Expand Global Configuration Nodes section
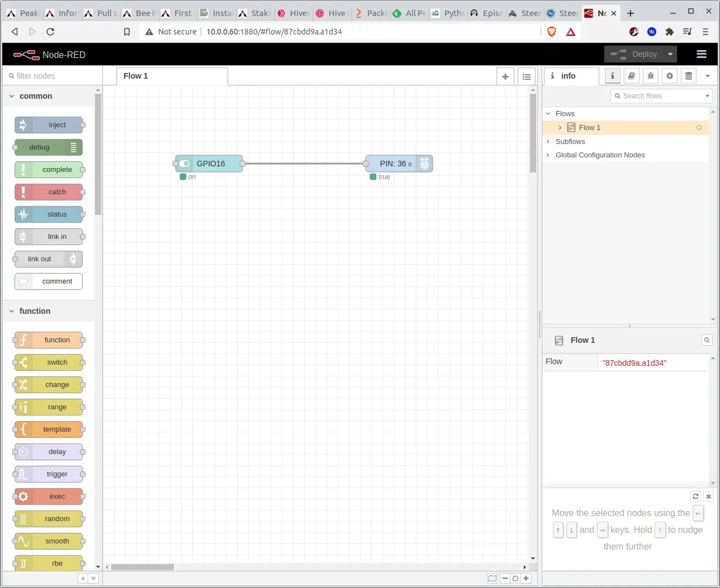Screen dimensions: 720x588 click(548, 155)
